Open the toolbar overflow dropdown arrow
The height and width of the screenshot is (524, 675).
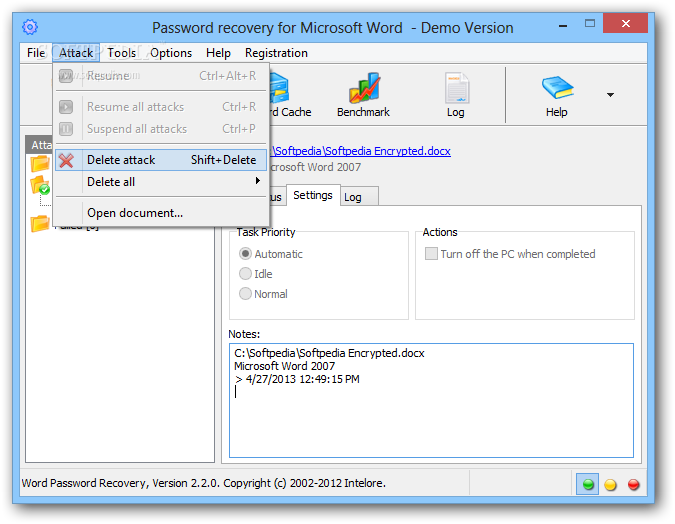pyautogui.click(x=610, y=95)
